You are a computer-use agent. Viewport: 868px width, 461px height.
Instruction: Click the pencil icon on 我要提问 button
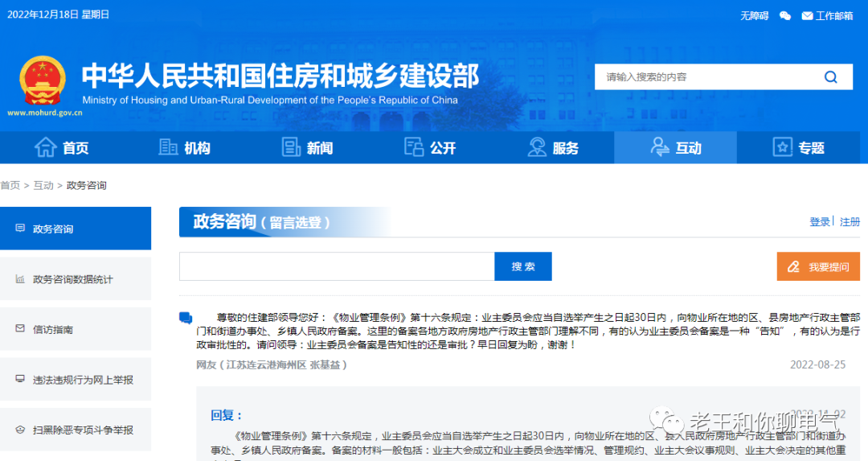794,266
